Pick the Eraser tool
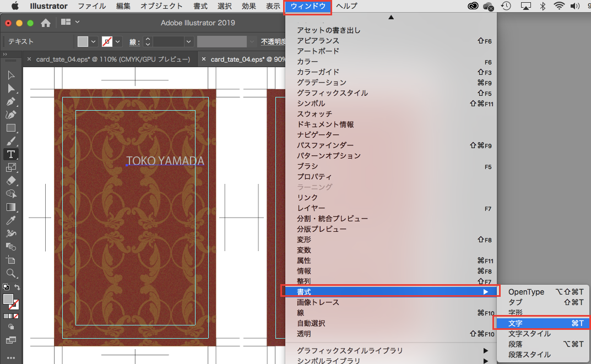591x364 pixels. tap(11, 181)
